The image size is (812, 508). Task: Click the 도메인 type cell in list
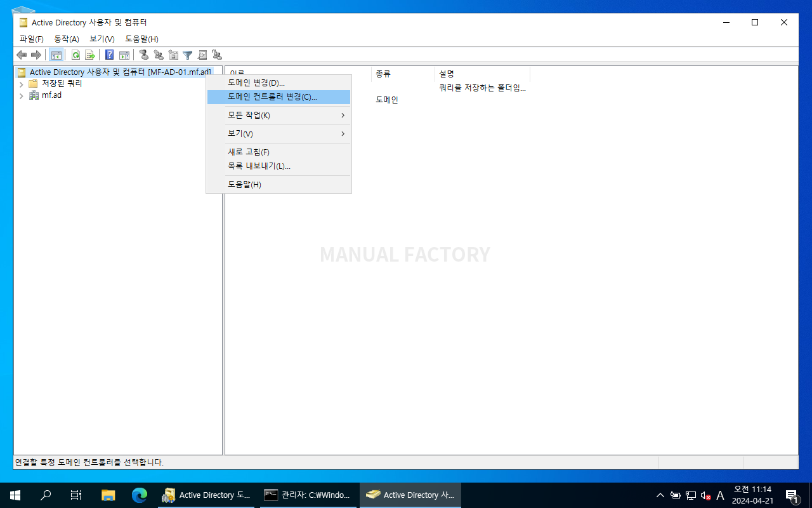coord(387,100)
